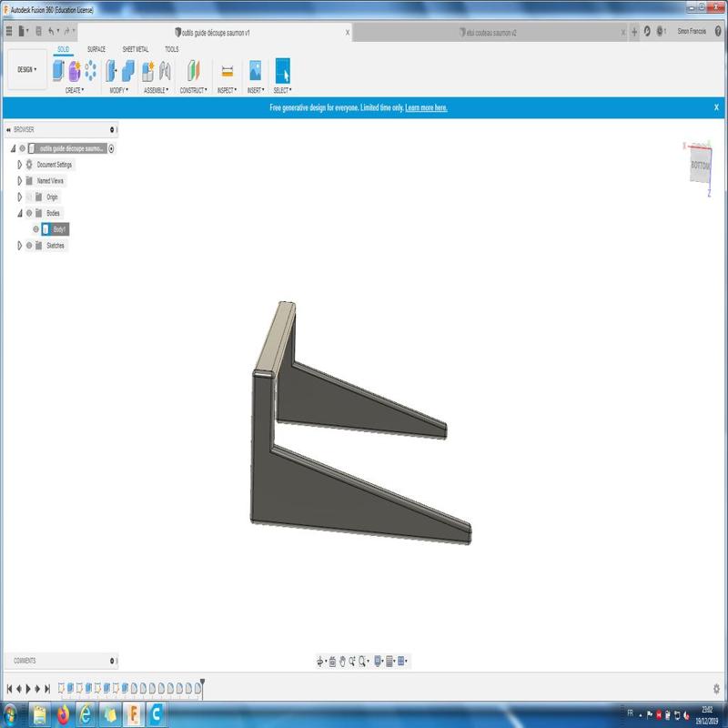
Task: Open the Viewports layout dropdown
Action: pos(402,662)
